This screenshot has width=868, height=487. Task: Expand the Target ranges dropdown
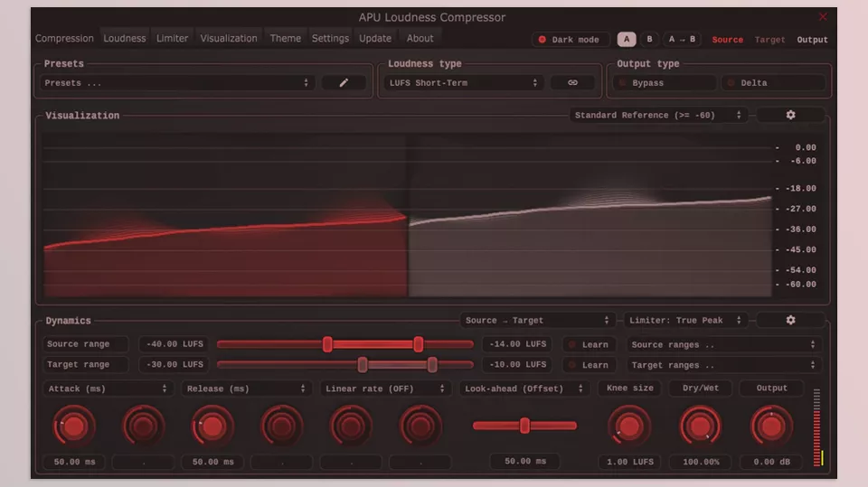(723, 365)
